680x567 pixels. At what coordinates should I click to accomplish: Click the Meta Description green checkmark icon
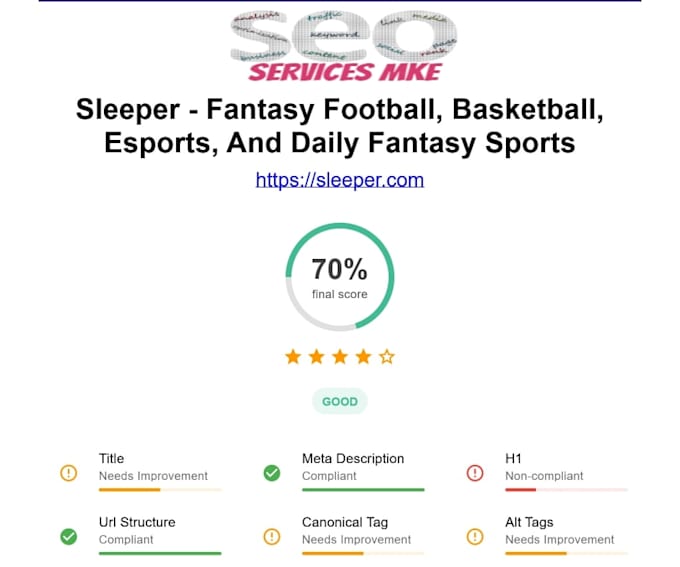click(272, 472)
